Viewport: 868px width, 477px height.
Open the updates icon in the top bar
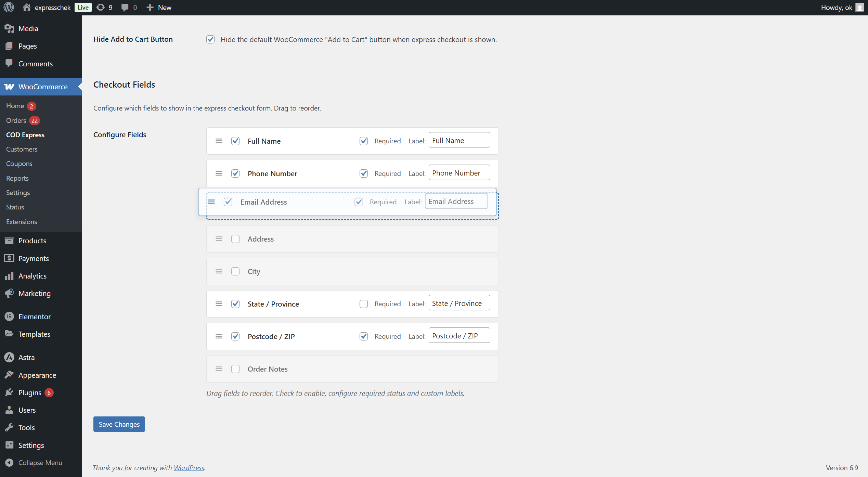pos(100,7)
